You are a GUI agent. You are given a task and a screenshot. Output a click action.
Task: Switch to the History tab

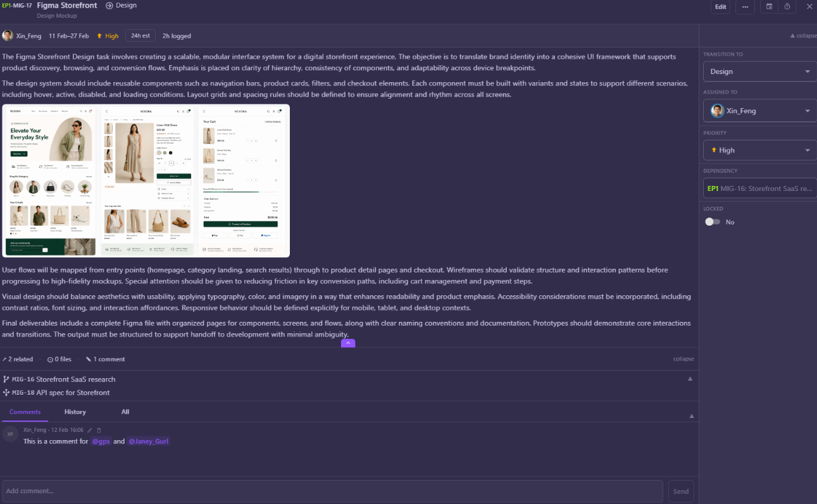click(75, 412)
